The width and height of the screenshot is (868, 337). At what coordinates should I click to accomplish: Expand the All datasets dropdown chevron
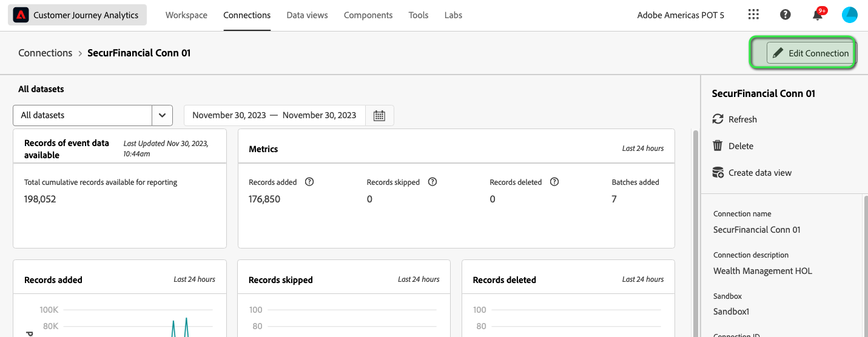[163, 115]
